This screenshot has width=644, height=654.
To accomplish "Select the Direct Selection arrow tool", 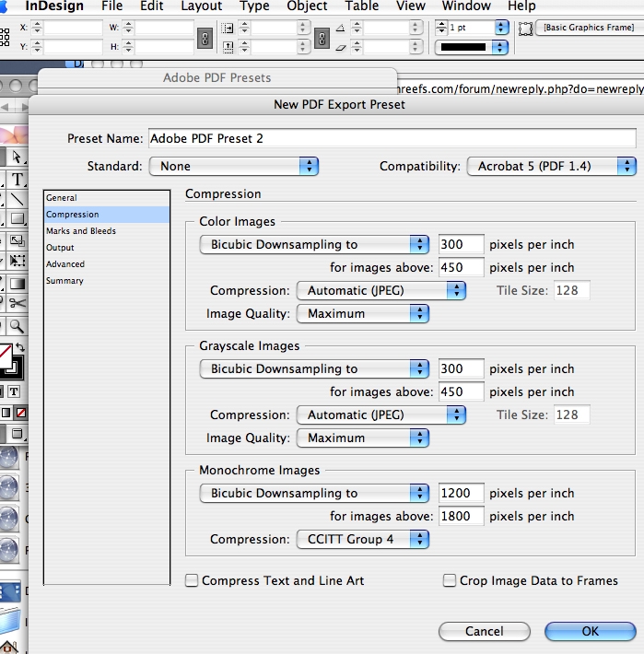I will click(17, 158).
